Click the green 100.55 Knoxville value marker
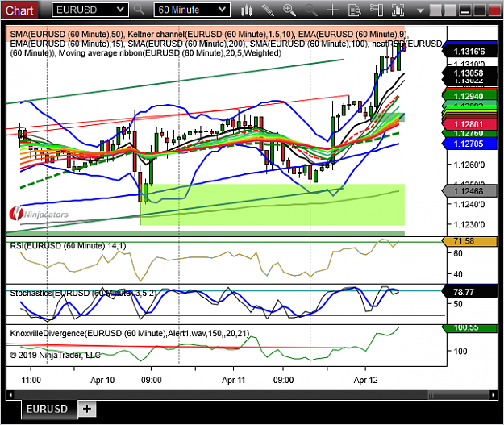 click(469, 328)
